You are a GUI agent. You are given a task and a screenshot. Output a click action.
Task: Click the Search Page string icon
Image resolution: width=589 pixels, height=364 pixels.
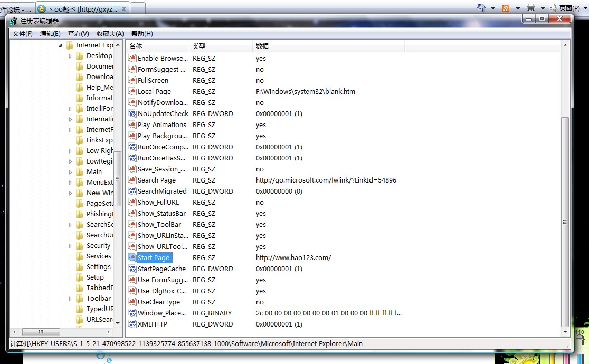pos(132,180)
